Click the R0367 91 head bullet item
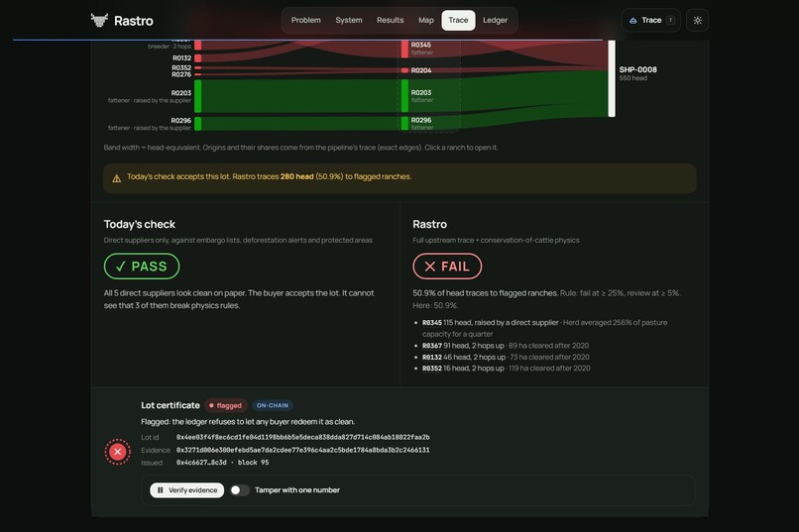This screenshot has height=532, width=799. 506,346
